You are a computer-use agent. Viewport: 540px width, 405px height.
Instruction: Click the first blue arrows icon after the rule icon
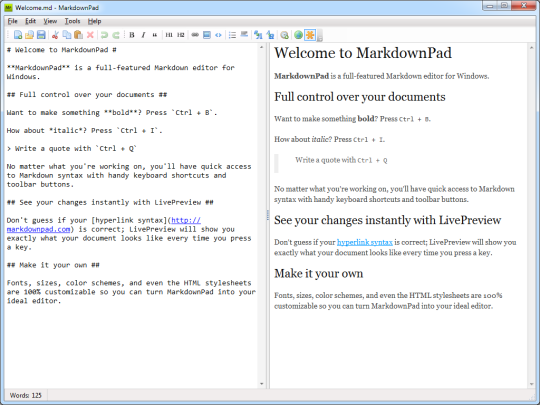pyautogui.click(x=258, y=35)
